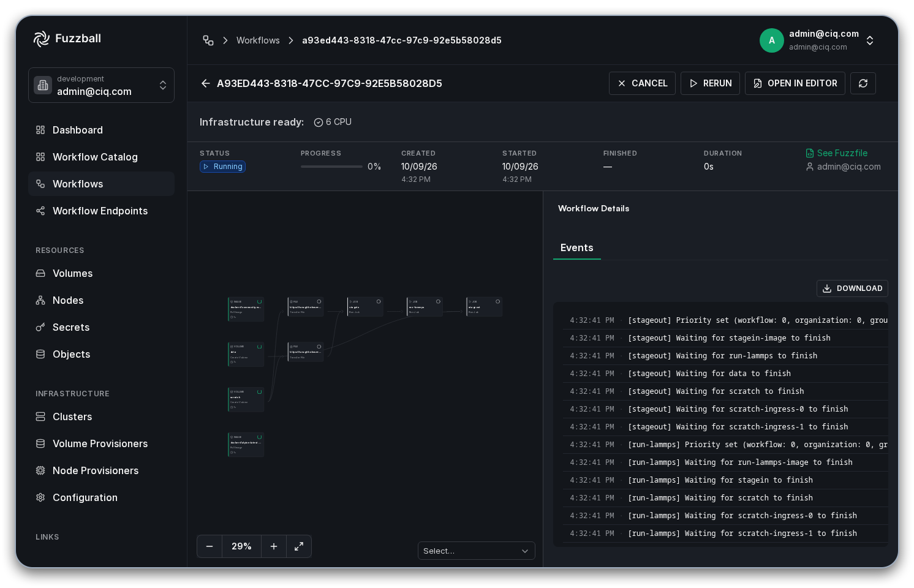
Task: Select the data volume node
Action: (246, 354)
